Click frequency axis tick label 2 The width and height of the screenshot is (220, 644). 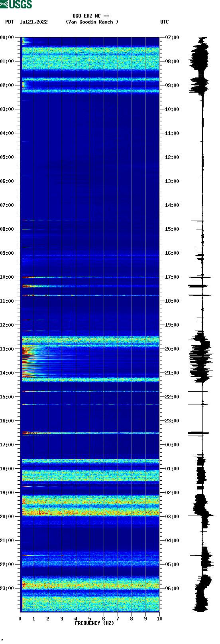click(x=48, y=619)
